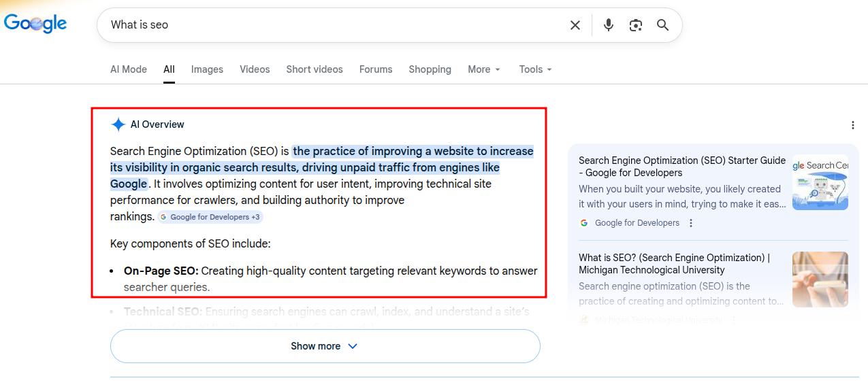Open AI Overview three-dot options menu
Image resolution: width=868 pixels, height=391 pixels.
853,125
